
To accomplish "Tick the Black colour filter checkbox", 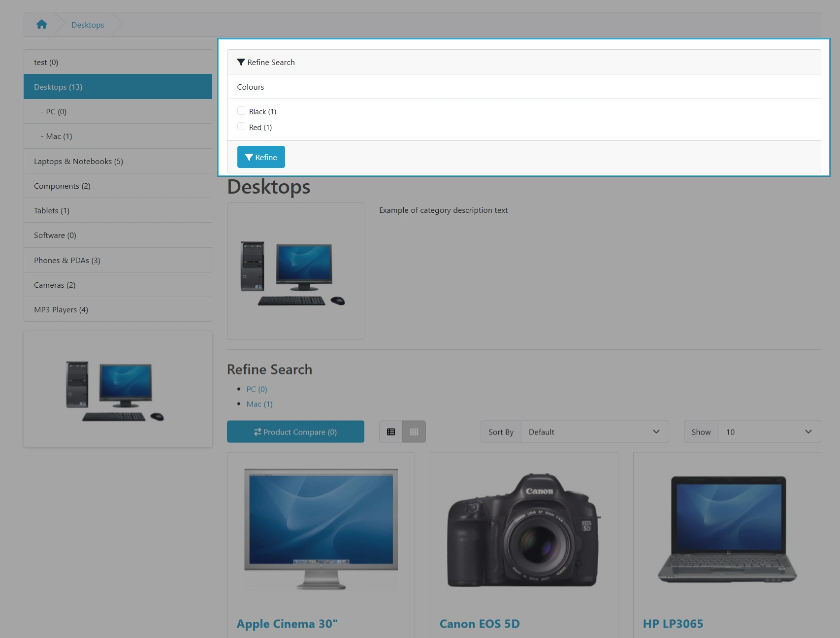I will tap(241, 111).
